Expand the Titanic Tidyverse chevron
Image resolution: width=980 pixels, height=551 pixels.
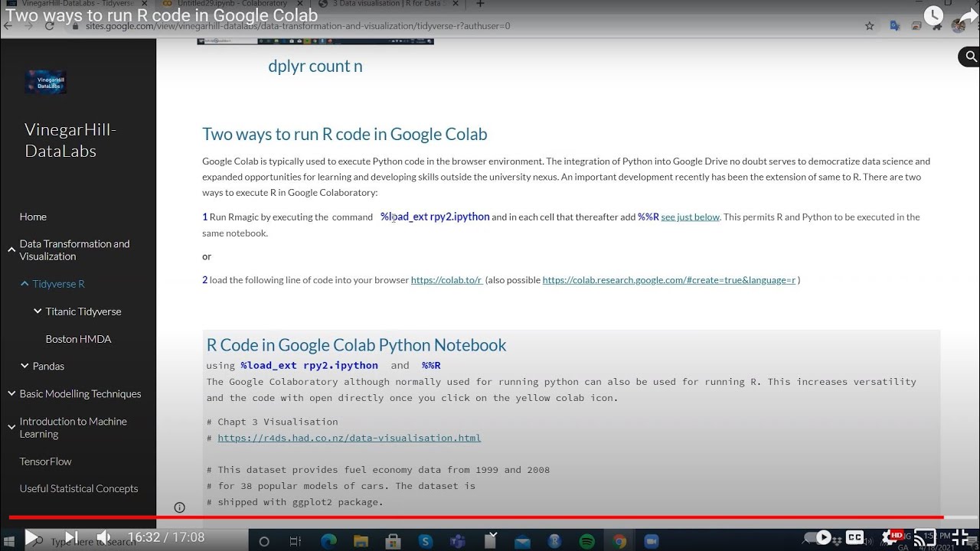click(x=38, y=311)
